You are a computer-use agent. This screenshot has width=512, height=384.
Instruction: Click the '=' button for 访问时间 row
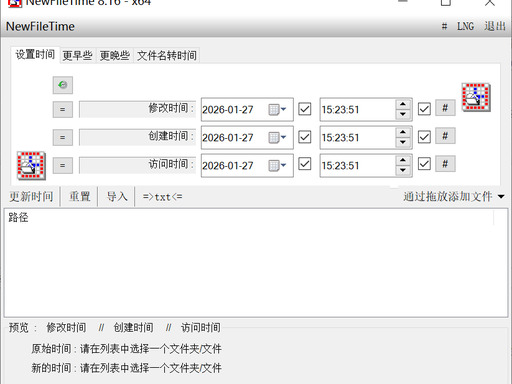click(x=63, y=165)
